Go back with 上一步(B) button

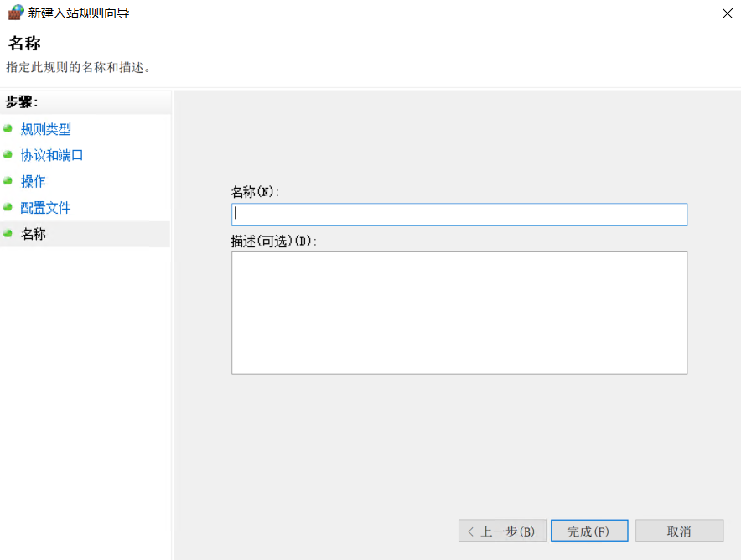coord(502,531)
